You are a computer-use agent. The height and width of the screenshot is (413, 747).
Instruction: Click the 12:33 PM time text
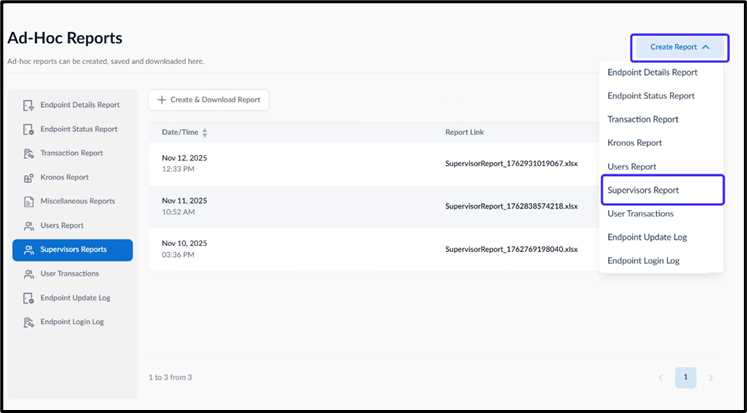pos(178,169)
